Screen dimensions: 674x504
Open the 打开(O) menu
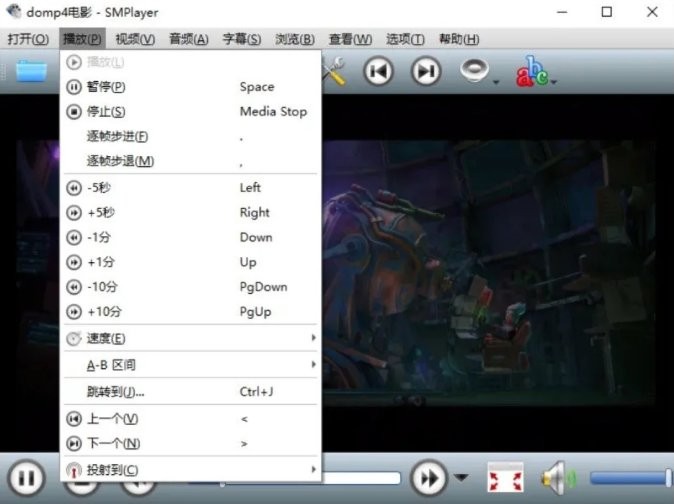point(28,39)
